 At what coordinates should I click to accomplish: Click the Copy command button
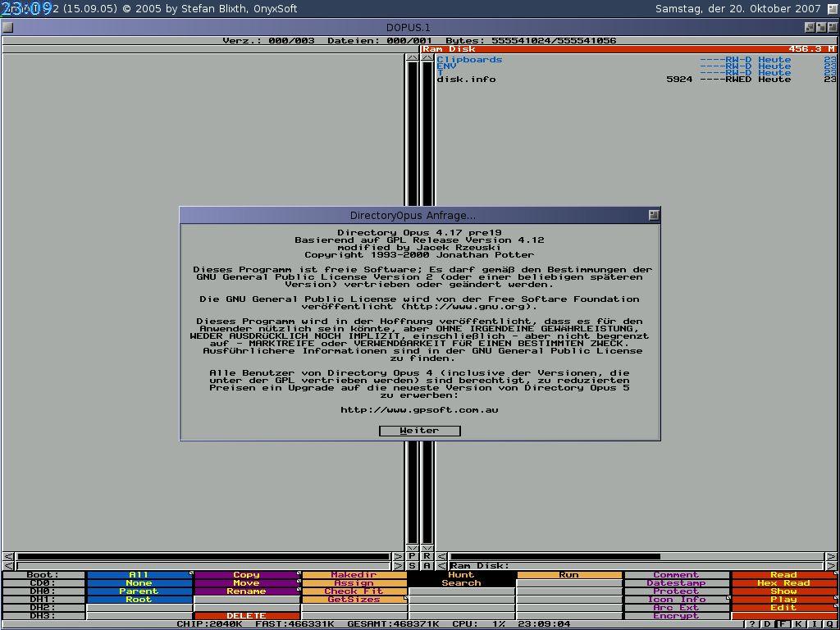pyautogui.click(x=247, y=575)
